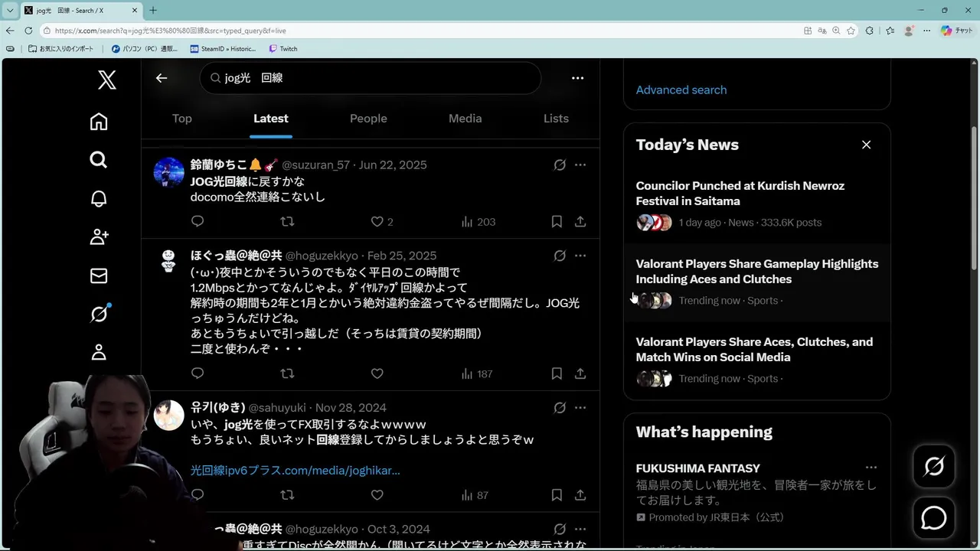Open hoguzekkyo profile avatar on Feb 25 post
This screenshot has height=551, width=980.
point(169,261)
